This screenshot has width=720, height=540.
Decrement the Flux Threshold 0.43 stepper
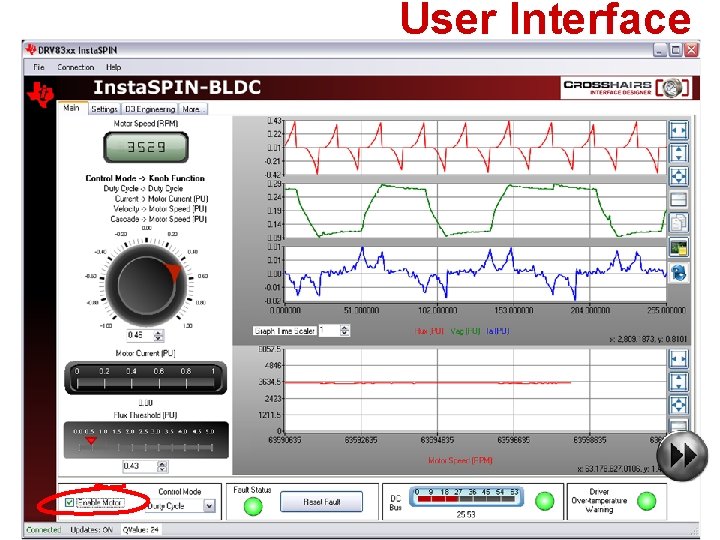[x=162, y=469]
